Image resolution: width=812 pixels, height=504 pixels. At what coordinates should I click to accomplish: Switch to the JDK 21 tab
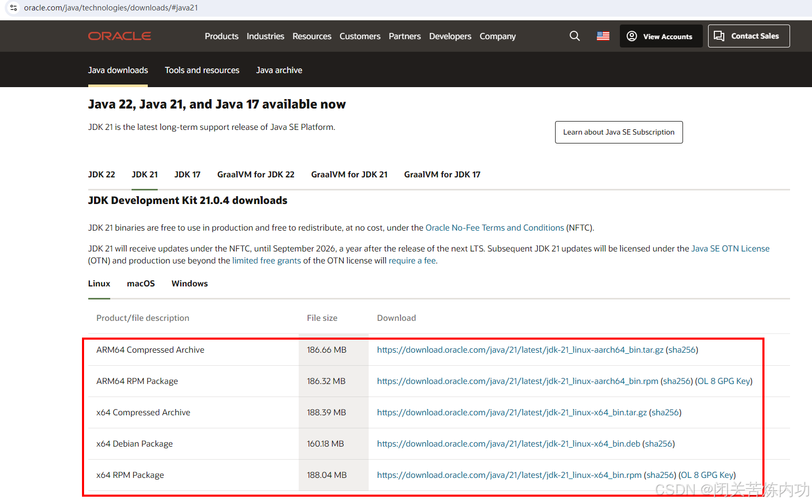pos(145,174)
